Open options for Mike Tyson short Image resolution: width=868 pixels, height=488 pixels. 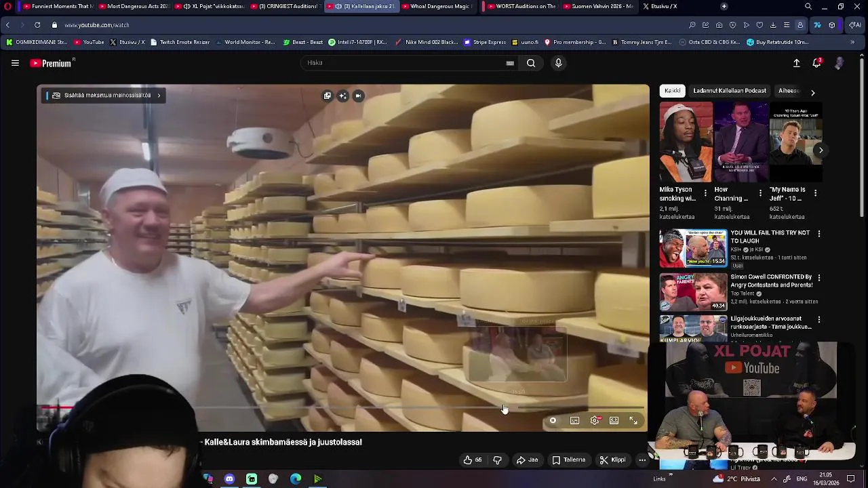705,193
